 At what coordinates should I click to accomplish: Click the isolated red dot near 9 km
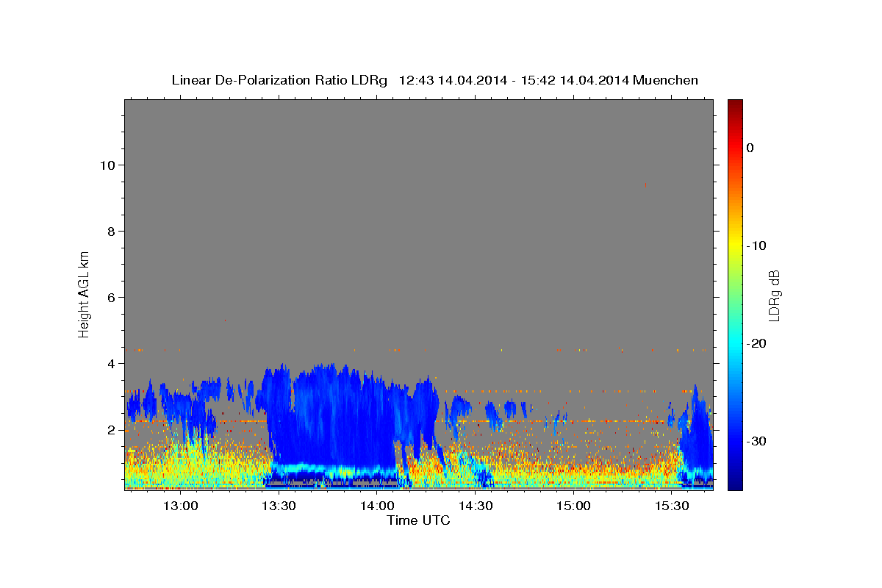(x=645, y=185)
